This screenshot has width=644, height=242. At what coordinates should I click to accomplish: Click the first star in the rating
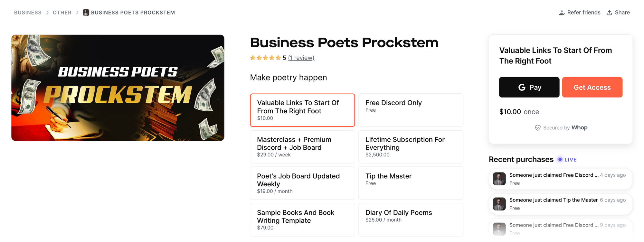pos(253,57)
